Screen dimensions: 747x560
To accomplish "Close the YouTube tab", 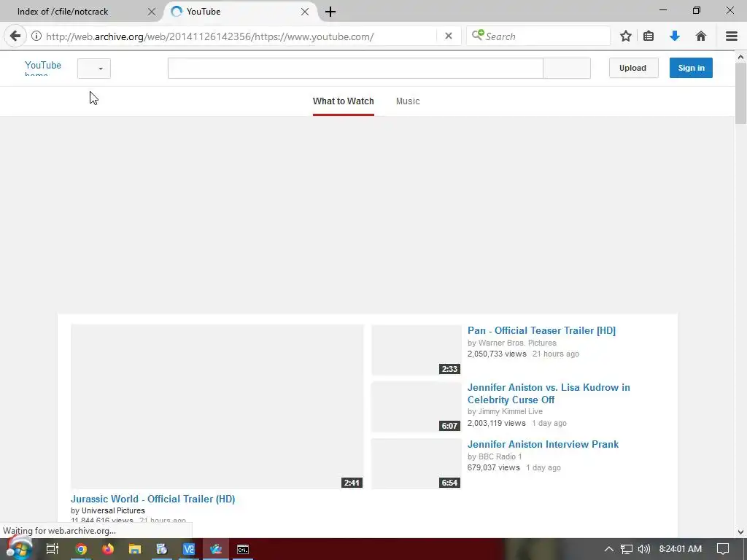I will coord(305,12).
